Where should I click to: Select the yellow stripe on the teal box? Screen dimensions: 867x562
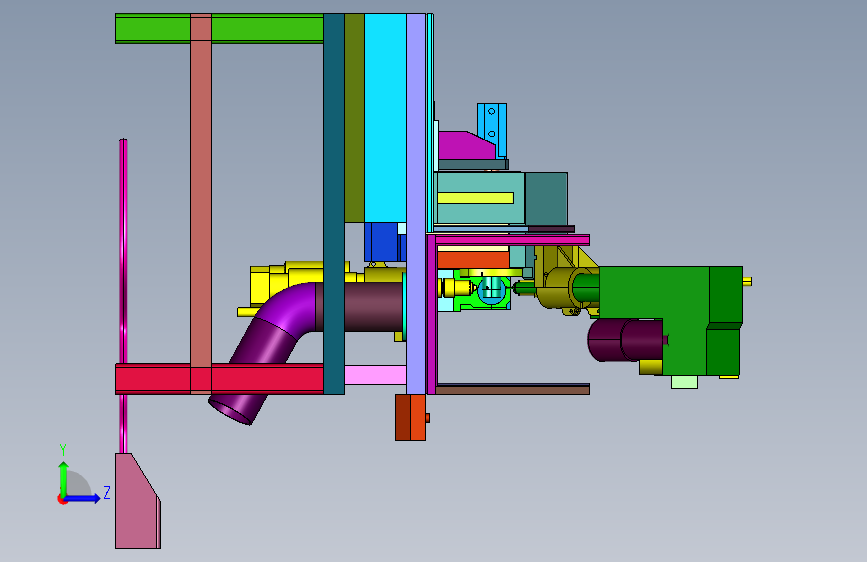pos(476,198)
